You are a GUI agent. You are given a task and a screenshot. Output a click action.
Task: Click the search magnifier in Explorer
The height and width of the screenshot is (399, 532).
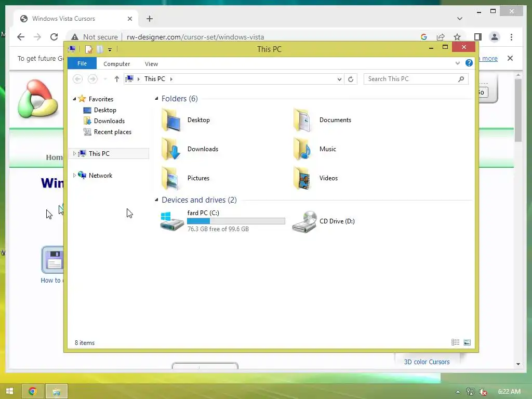(x=461, y=79)
